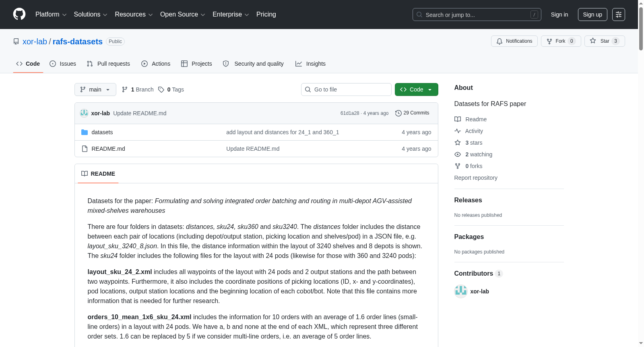Open the Actions tab

(x=156, y=64)
